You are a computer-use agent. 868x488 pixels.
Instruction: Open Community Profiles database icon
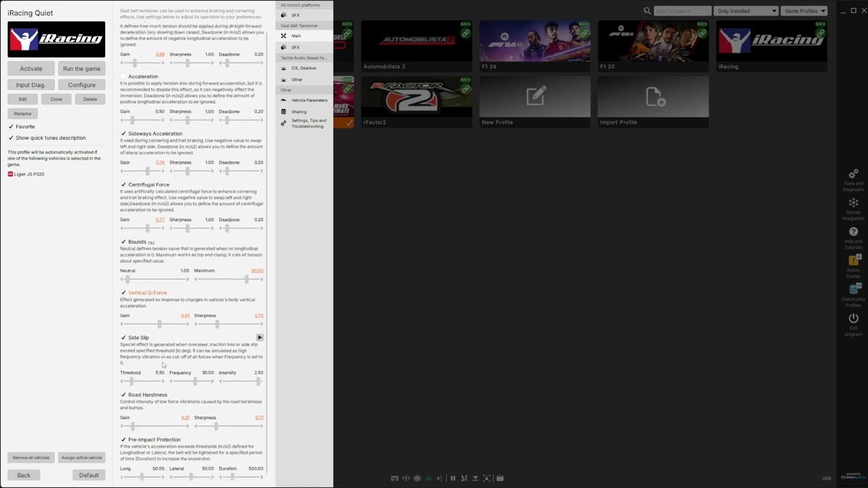point(854,289)
